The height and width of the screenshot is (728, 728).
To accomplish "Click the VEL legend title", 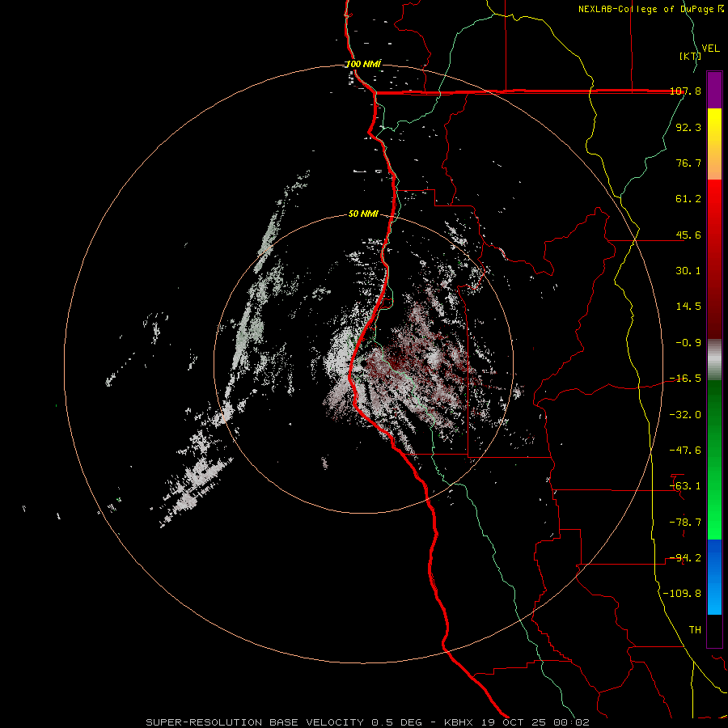I will [710, 49].
